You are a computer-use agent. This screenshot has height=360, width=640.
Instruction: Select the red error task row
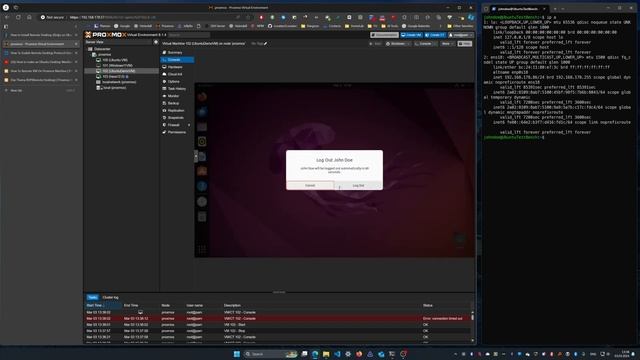(278, 318)
